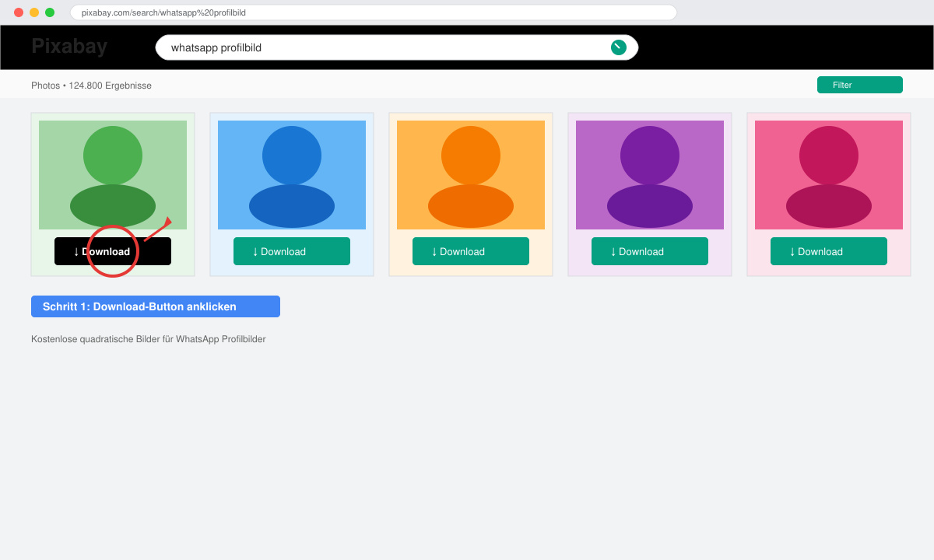Screen dimensions: 934x560
Task: Download the green avatar image
Action: (113, 251)
